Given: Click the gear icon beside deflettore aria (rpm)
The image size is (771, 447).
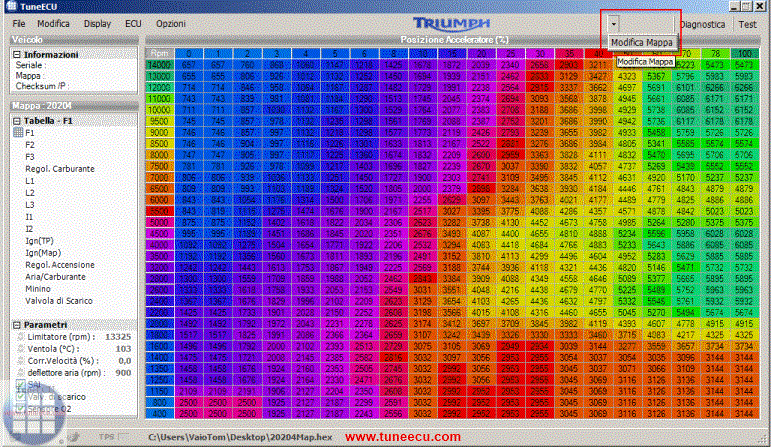Looking at the screenshot, I should tap(21, 373).
